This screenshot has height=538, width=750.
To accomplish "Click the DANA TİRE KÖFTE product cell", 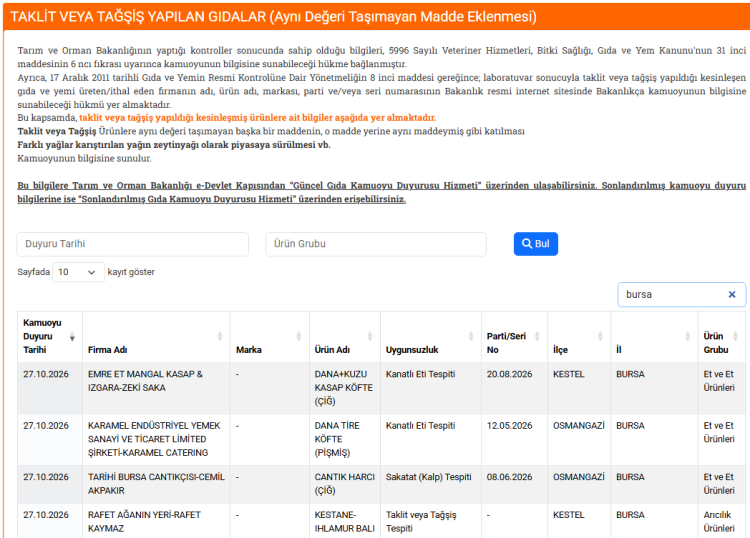I will 344,439.
